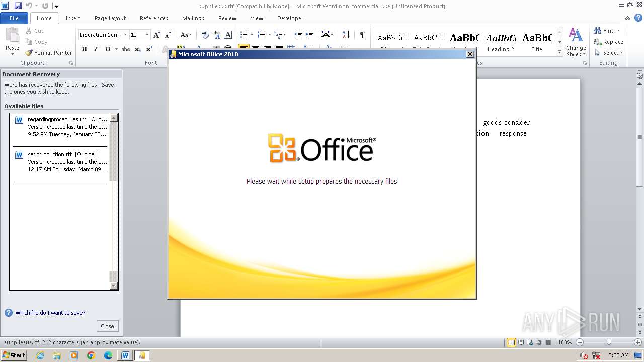Open the font name dropdown
This screenshot has height=362, width=644.
tap(125, 35)
